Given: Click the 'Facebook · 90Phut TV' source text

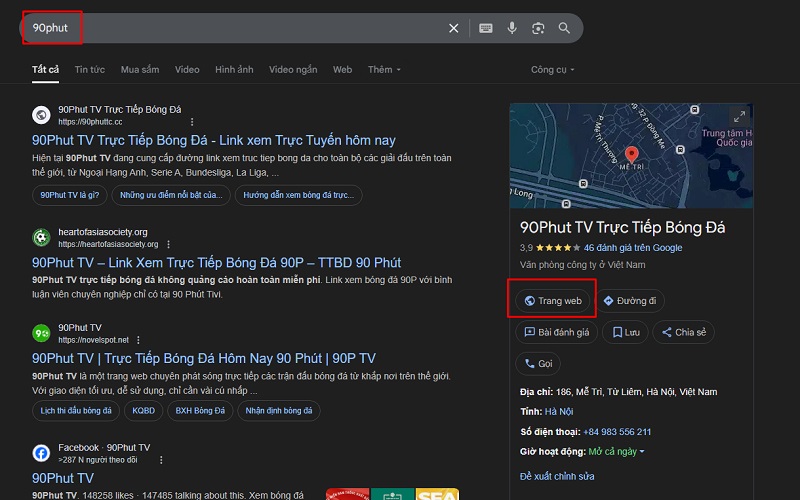Looking at the screenshot, I should (x=104, y=447).
